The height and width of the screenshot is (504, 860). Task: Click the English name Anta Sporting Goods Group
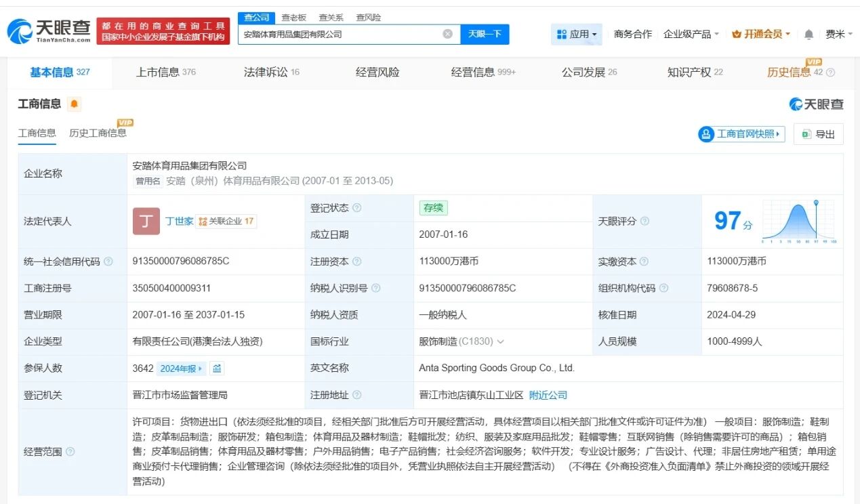(497, 369)
